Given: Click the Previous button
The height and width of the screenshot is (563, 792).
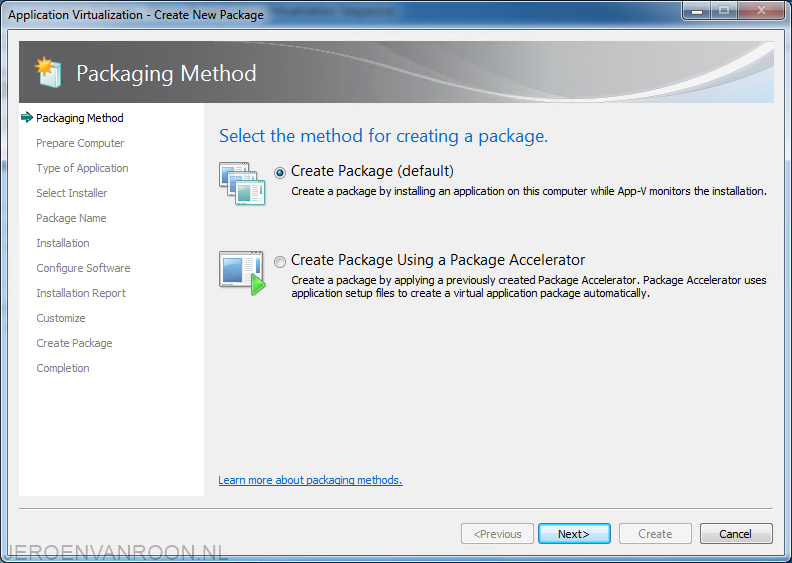Looking at the screenshot, I should 497,534.
